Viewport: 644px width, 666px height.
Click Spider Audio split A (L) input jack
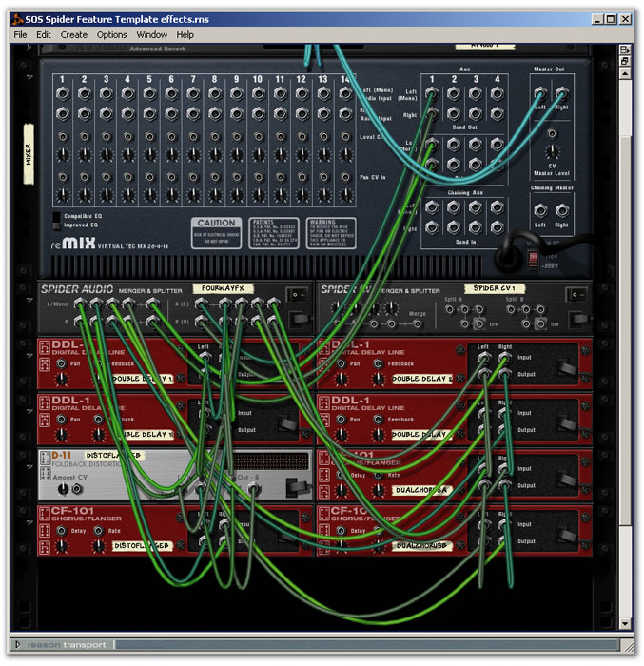click(x=201, y=304)
